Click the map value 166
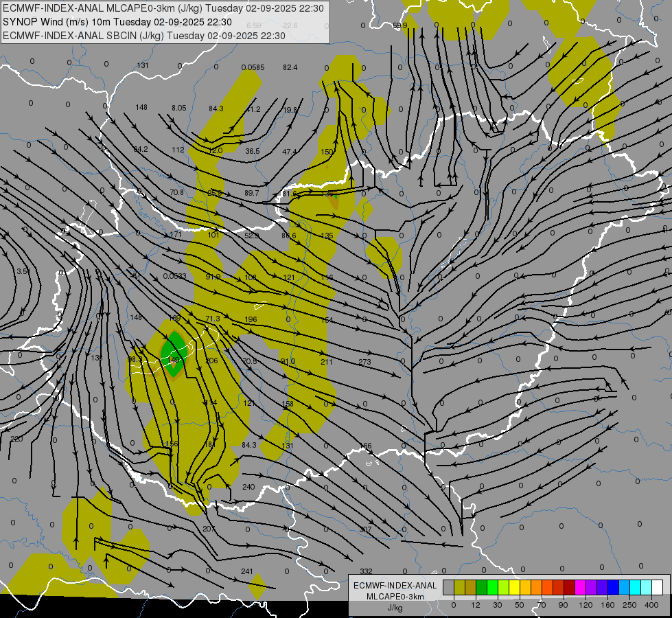Viewport: 672px width, 618px height. click(x=366, y=446)
